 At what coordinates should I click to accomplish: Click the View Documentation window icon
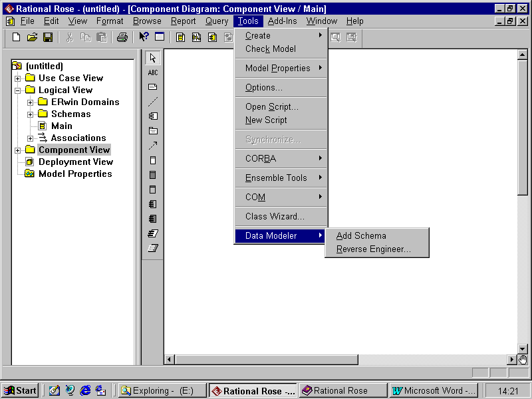(160, 37)
